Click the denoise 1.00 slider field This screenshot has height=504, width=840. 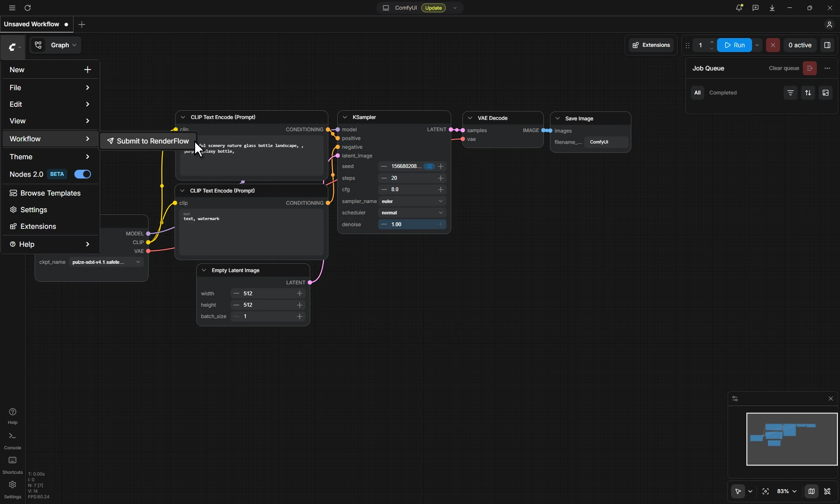pos(412,224)
